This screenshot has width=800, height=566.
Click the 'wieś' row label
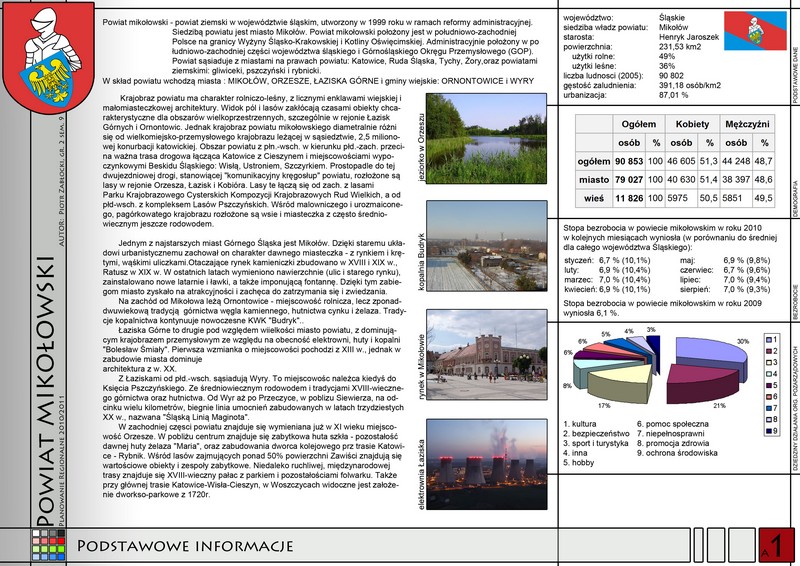coord(594,198)
